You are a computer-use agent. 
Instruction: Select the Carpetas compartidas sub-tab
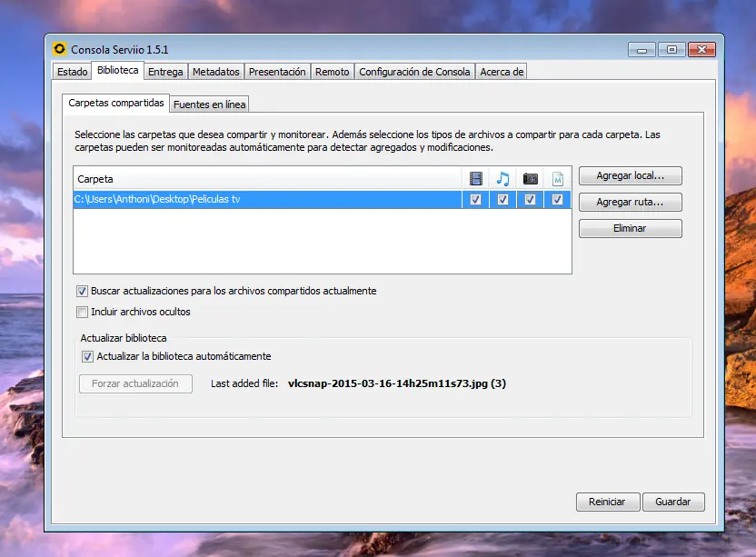(116, 103)
